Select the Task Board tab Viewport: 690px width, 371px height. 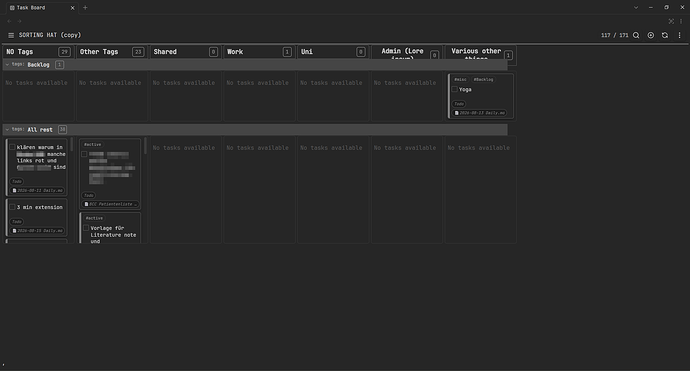click(x=42, y=7)
